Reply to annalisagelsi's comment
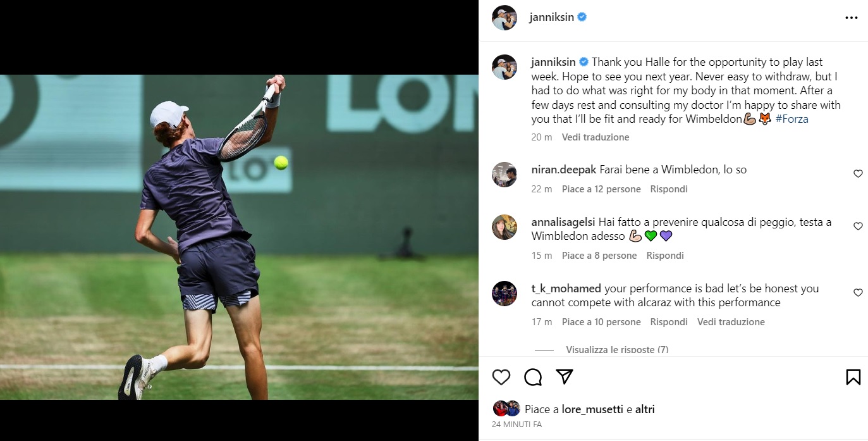Screen dimensions: 868x441 [665, 256]
